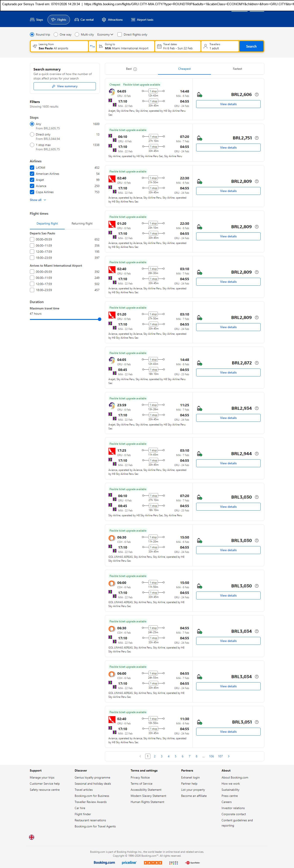Screen dimensions: 294x868
Task: Click the blue Search button
Action: point(251,46)
